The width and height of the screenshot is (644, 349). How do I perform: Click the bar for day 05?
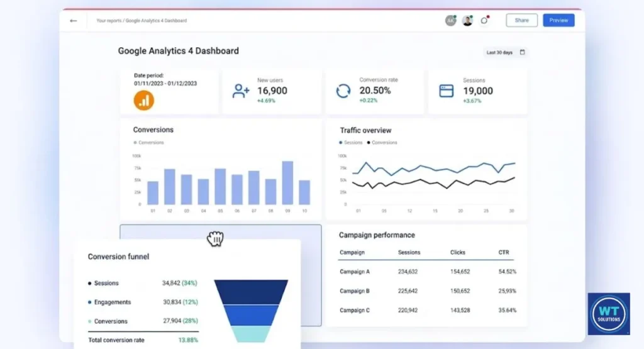tap(220, 186)
